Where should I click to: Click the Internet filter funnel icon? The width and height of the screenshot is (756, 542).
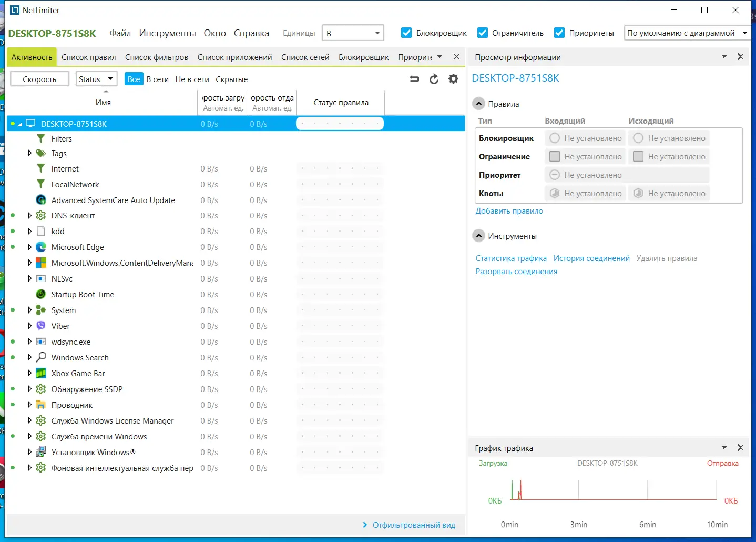coord(41,168)
